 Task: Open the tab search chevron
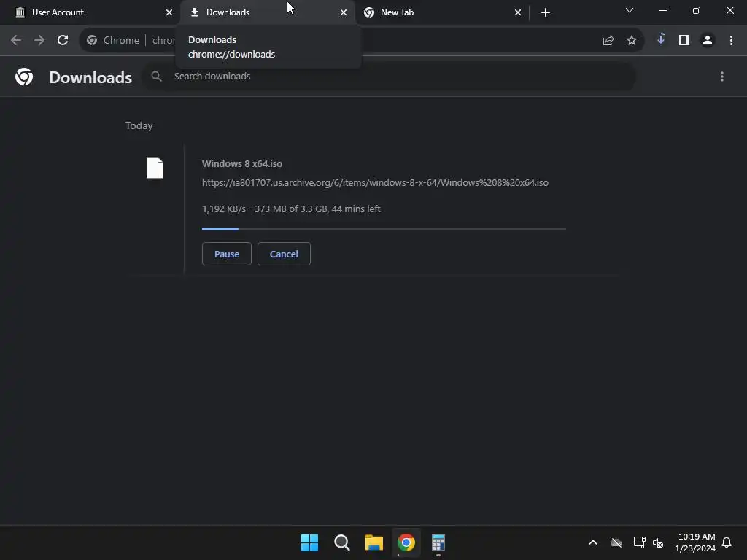coord(630,10)
